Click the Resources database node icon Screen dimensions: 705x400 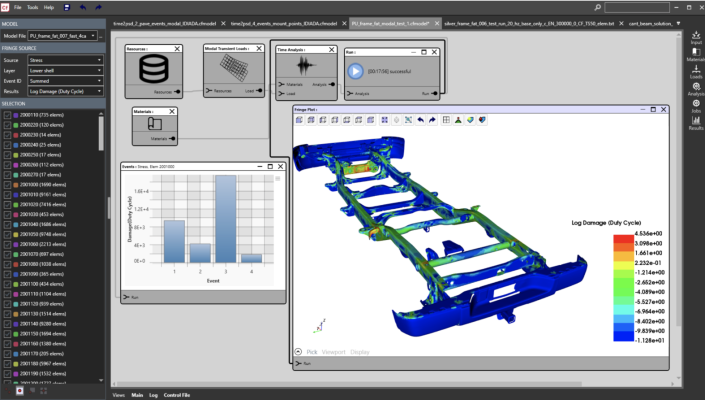pyautogui.click(x=153, y=70)
